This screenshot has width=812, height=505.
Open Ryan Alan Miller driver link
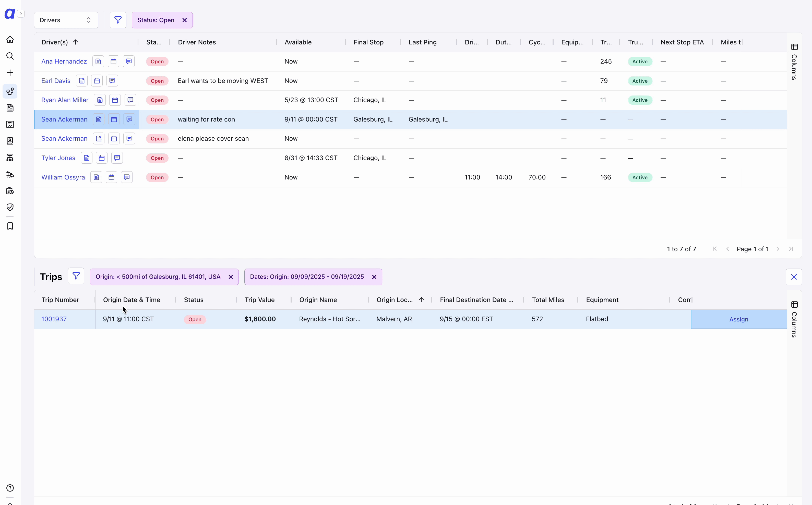pos(65,100)
